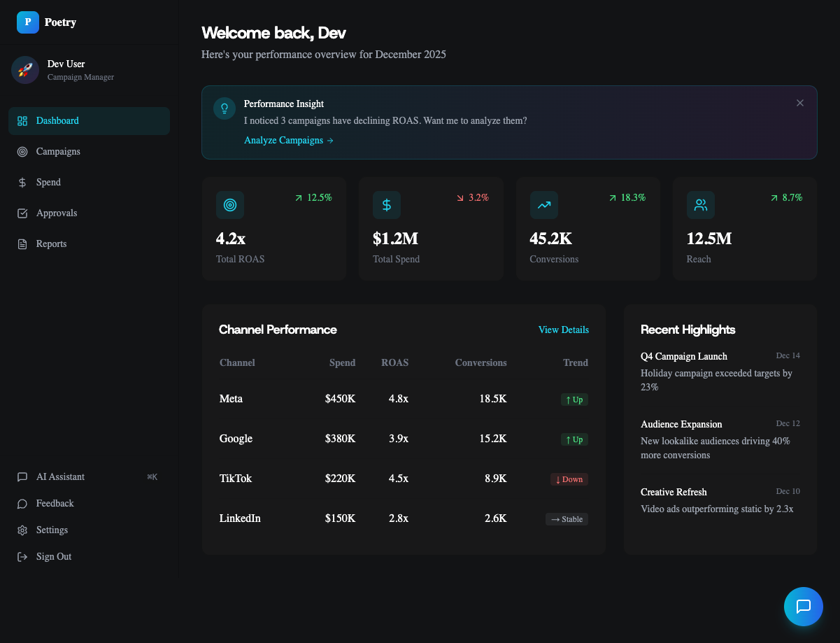Click the Dev User profile avatar
The image size is (840, 643).
coord(25,70)
